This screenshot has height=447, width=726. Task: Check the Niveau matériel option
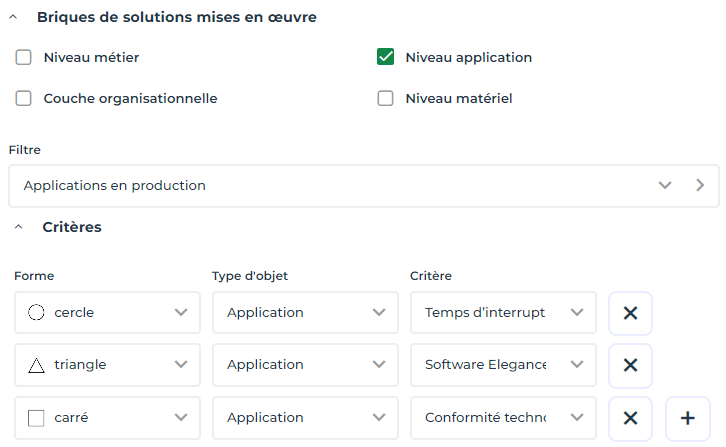[385, 98]
